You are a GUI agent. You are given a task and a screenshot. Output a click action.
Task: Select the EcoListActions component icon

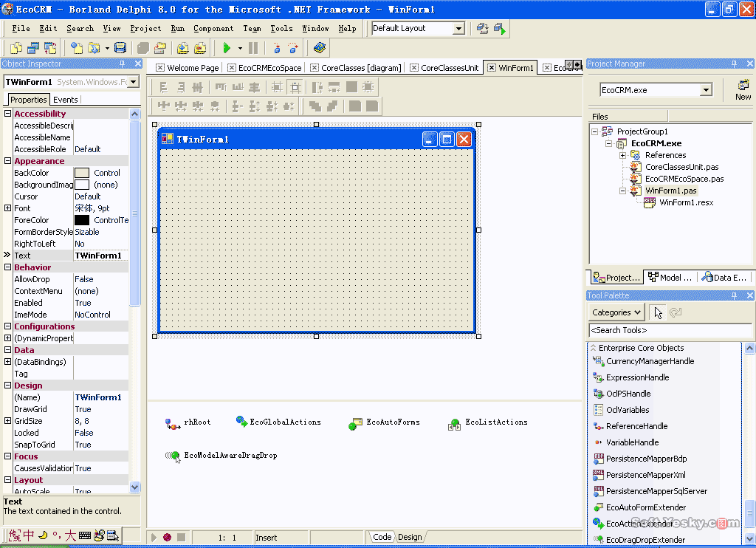coord(454,424)
